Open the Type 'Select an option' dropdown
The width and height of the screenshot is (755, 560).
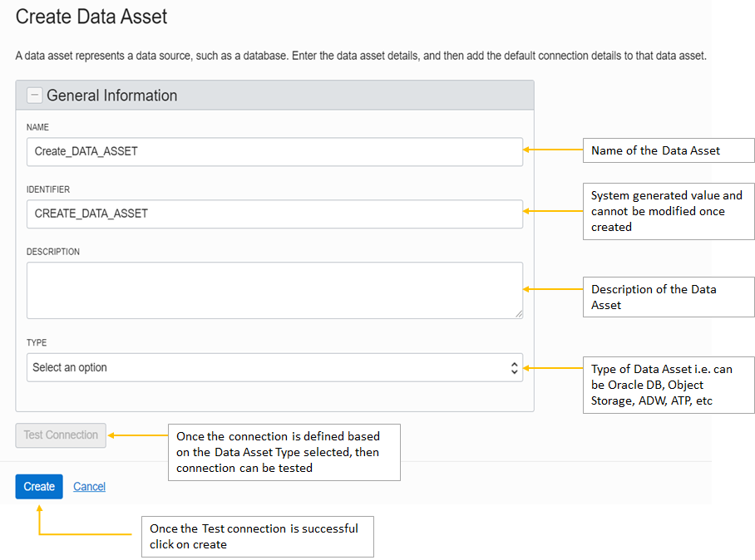pyautogui.click(x=274, y=367)
